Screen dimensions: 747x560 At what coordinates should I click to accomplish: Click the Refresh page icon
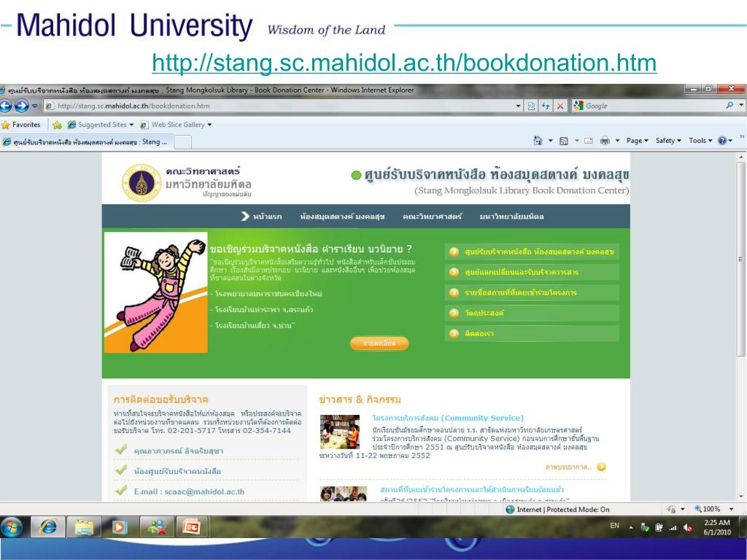click(x=546, y=106)
